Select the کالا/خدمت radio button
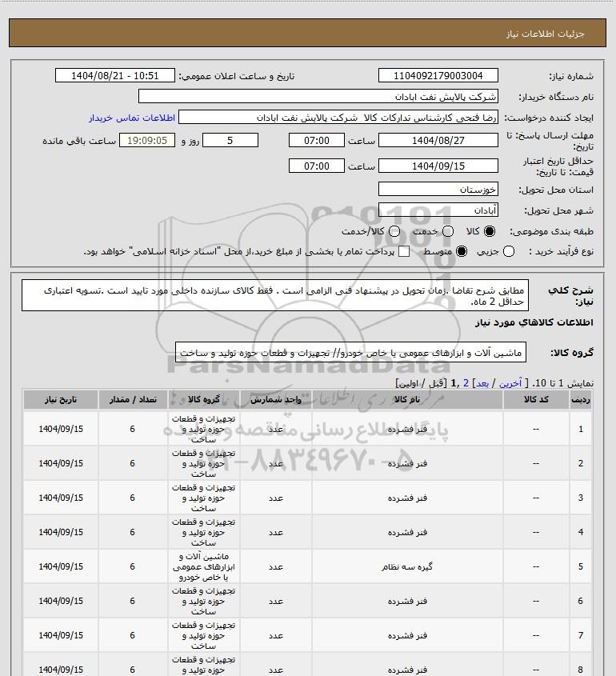The image size is (616, 676). click(394, 231)
